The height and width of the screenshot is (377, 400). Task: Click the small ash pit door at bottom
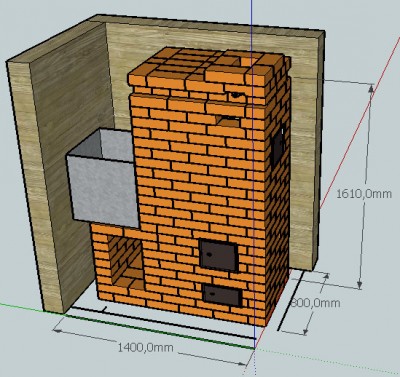tap(222, 295)
